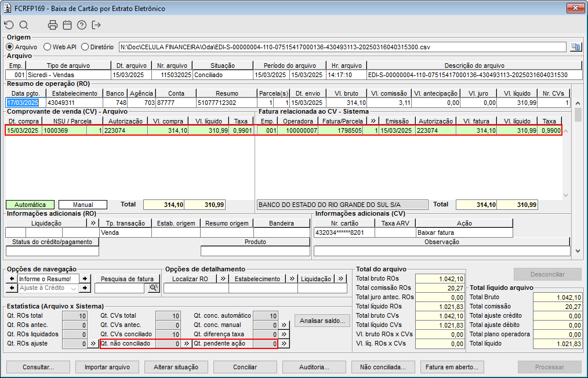Open the Auditoria dialog button
Image resolution: width=588 pixels, height=378 pixels.
(x=314, y=367)
